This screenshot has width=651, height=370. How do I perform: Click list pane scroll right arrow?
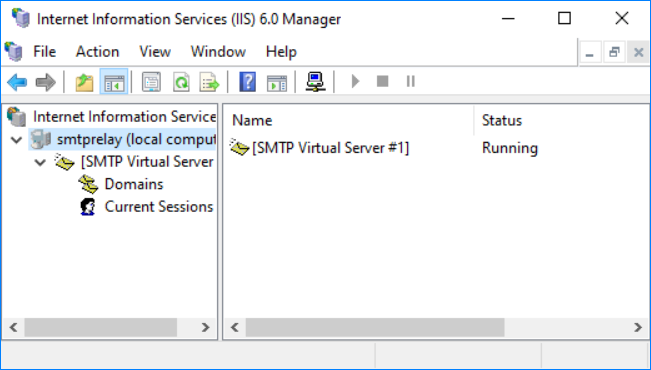[x=638, y=327]
